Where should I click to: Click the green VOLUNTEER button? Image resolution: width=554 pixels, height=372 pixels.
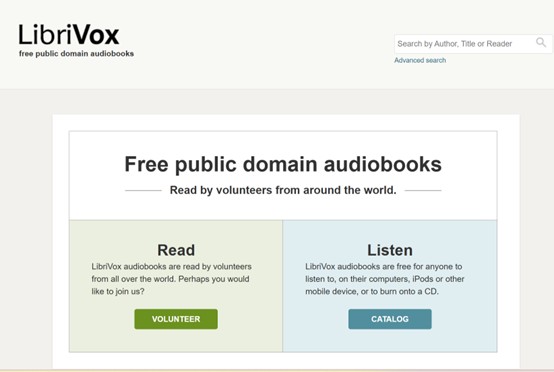[x=176, y=319]
